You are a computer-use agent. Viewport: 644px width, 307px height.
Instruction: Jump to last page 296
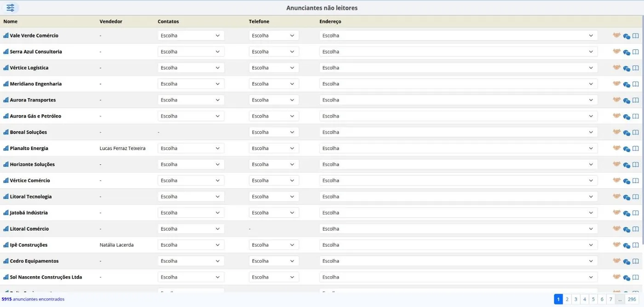(x=632, y=299)
